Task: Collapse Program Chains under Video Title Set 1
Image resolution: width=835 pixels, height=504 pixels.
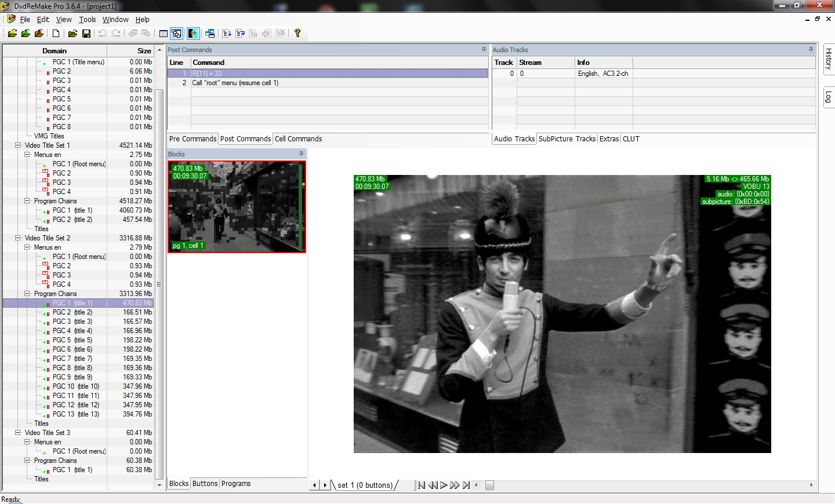Action: click(x=27, y=201)
